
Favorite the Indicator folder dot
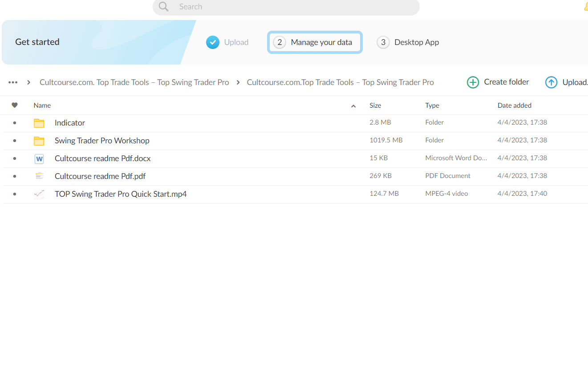(15, 123)
